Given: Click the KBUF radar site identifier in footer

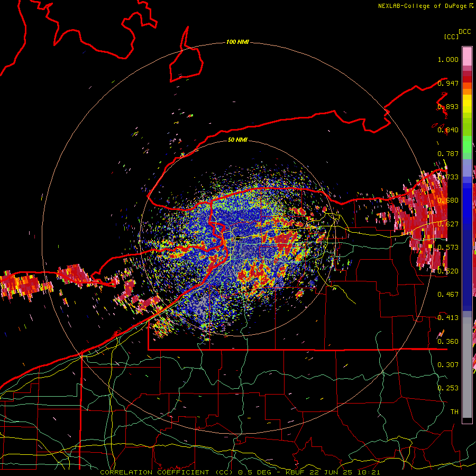Looking at the screenshot, I should (295, 472).
